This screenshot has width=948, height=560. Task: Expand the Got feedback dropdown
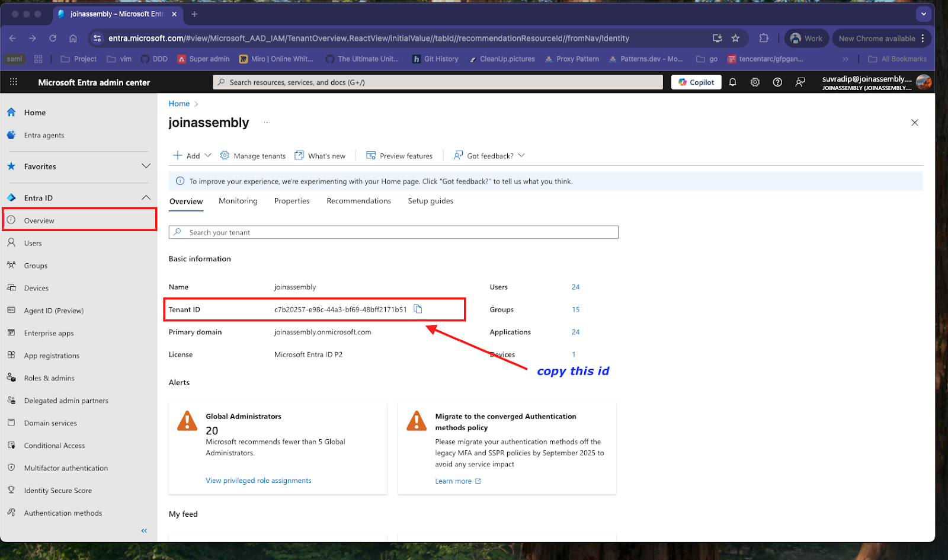(x=489, y=156)
